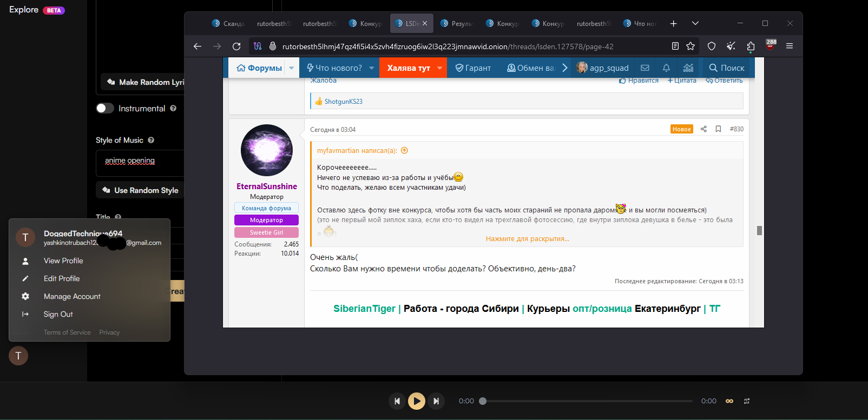Bookmark post #830 with the bookmark icon

coord(718,129)
